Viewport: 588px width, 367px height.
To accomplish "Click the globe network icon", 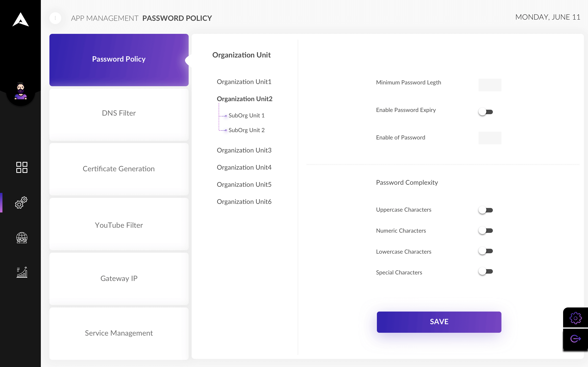I will click(x=22, y=238).
